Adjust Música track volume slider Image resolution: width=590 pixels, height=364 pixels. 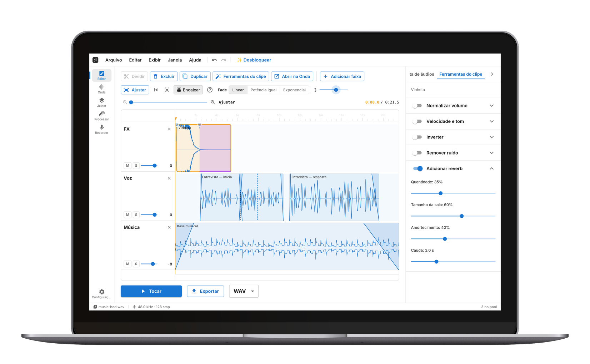coord(149,264)
